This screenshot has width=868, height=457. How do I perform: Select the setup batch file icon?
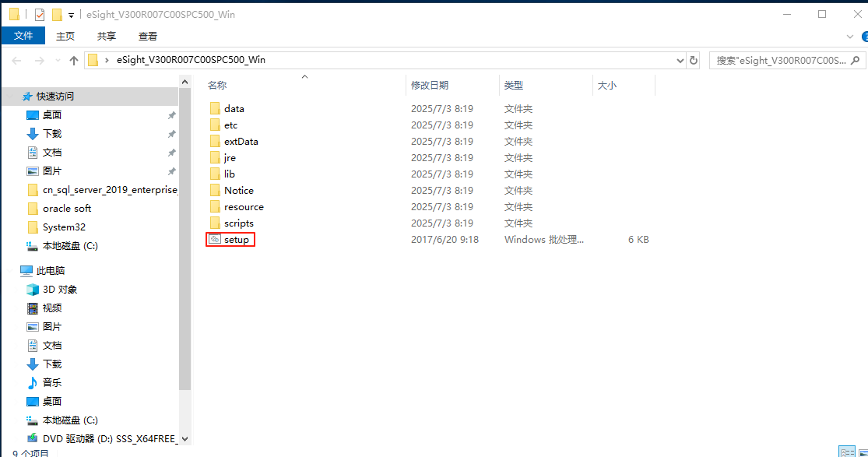coord(215,239)
